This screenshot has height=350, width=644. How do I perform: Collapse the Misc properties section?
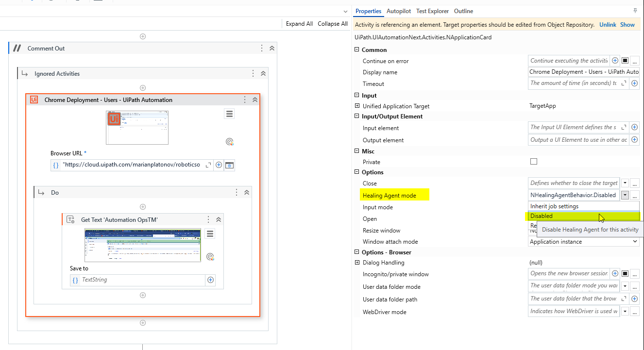pos(357,151)
